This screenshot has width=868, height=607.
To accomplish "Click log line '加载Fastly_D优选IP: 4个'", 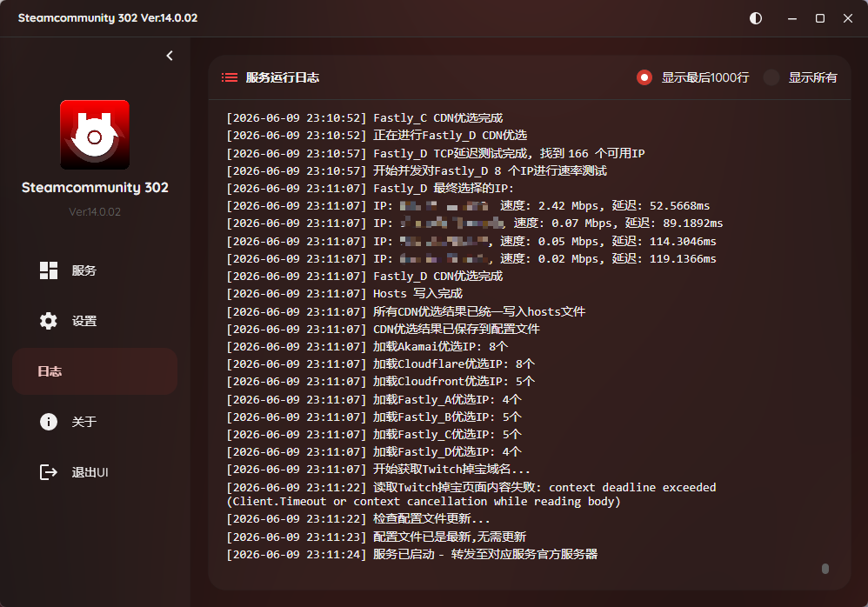I will [x=374, y=451].
